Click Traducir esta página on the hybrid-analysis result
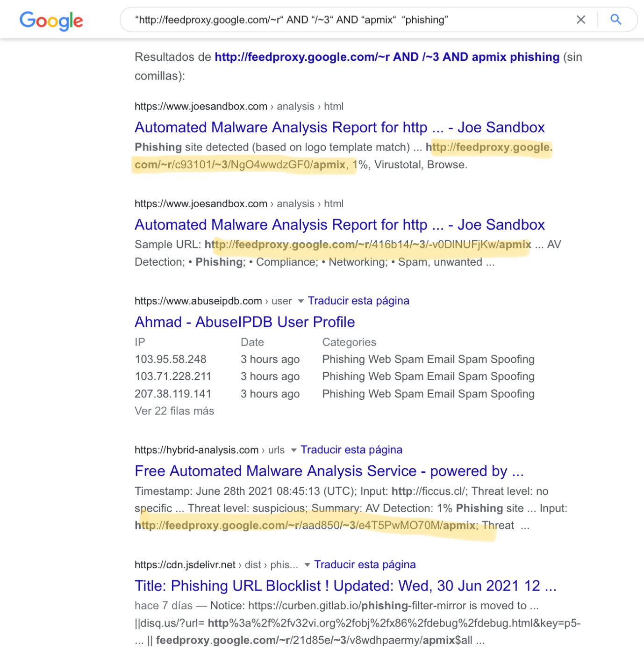This screenshot has width=644, height=672. tap(351, 450)
